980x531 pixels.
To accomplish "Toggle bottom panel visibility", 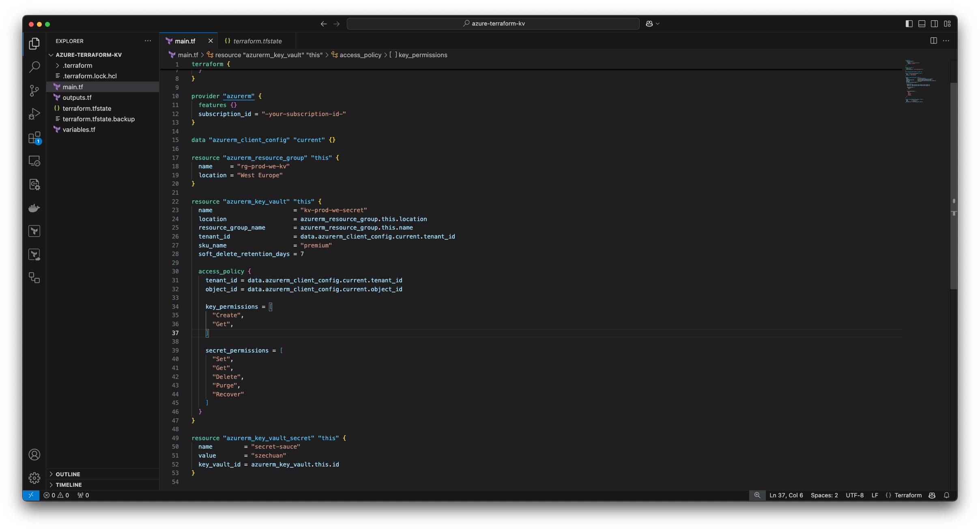I will coord(922,24).
